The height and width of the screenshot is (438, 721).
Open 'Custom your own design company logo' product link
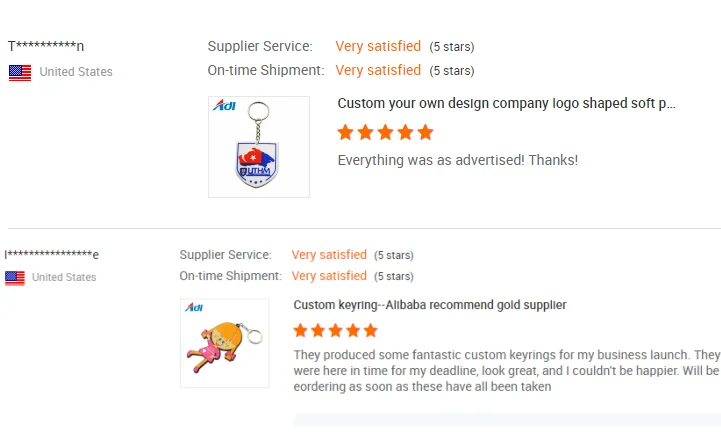[506, 103]
